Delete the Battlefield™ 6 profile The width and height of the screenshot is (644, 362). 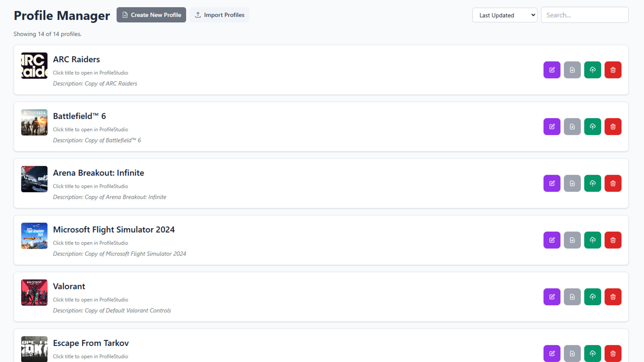coord(613,126)
